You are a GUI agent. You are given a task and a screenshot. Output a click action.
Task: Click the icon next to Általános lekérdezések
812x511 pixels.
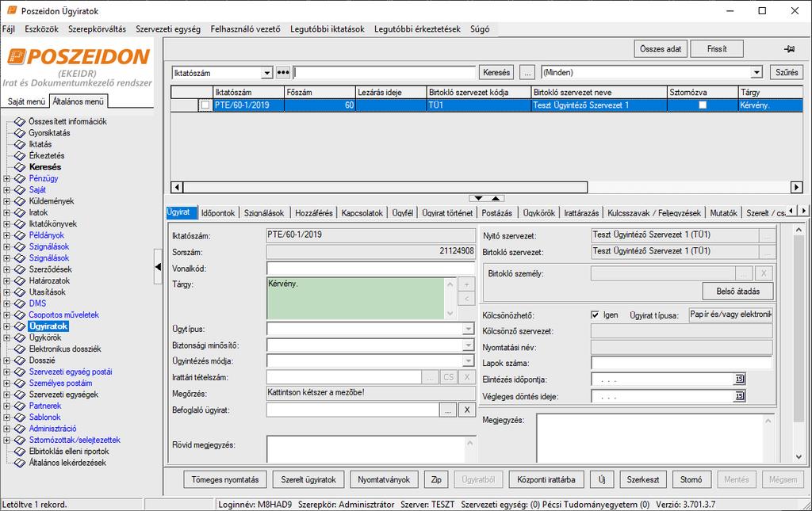click(x=20, y=463)
